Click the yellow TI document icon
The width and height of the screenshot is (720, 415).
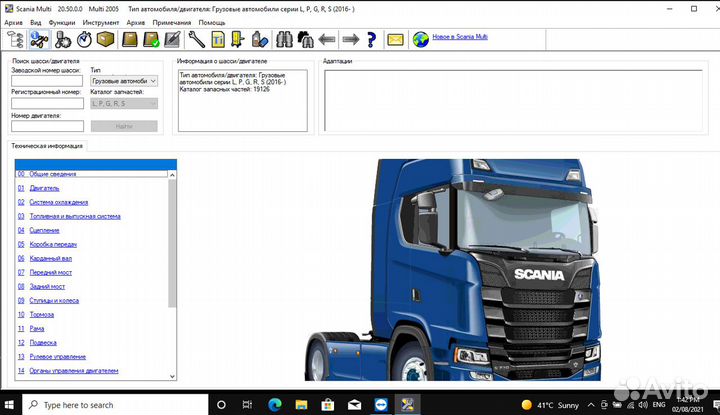pyautogui.click(x=218, y=40)
